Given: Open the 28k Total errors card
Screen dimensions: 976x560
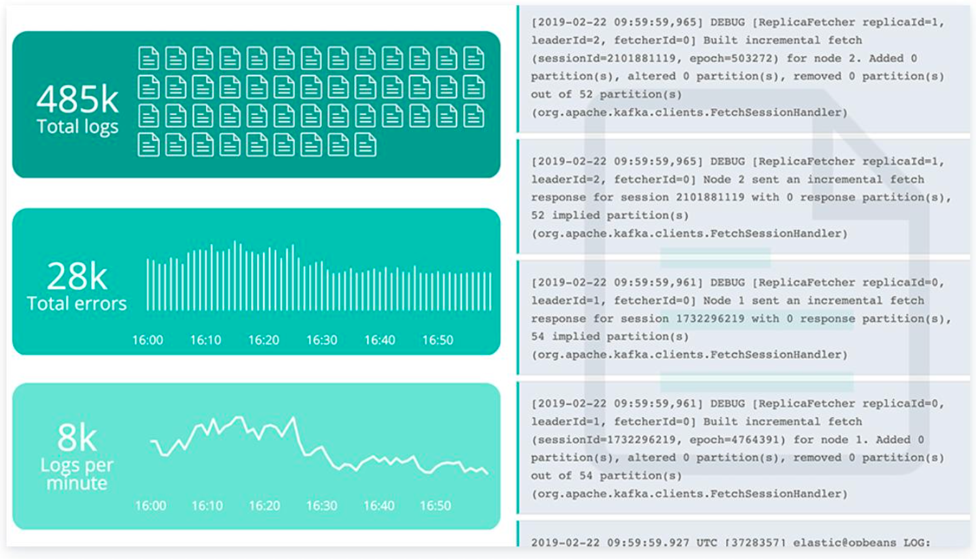Looking at the screenshot, I should point(256,282).
